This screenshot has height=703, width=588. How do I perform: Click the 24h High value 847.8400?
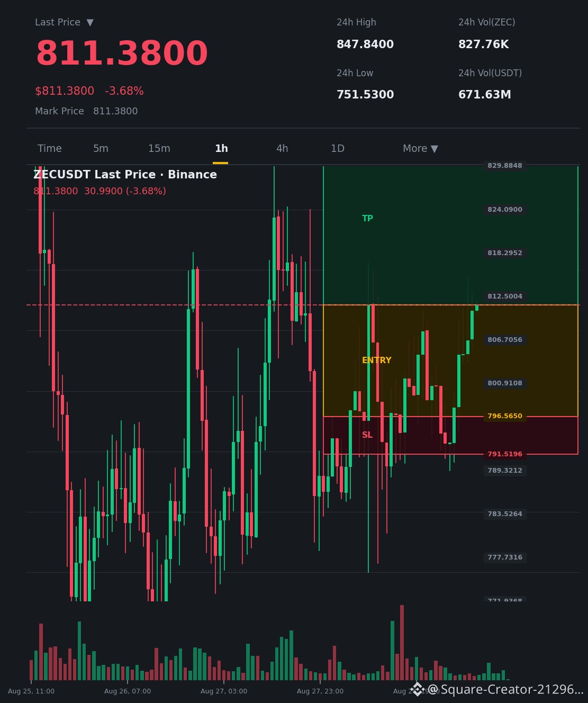(365, 44)
